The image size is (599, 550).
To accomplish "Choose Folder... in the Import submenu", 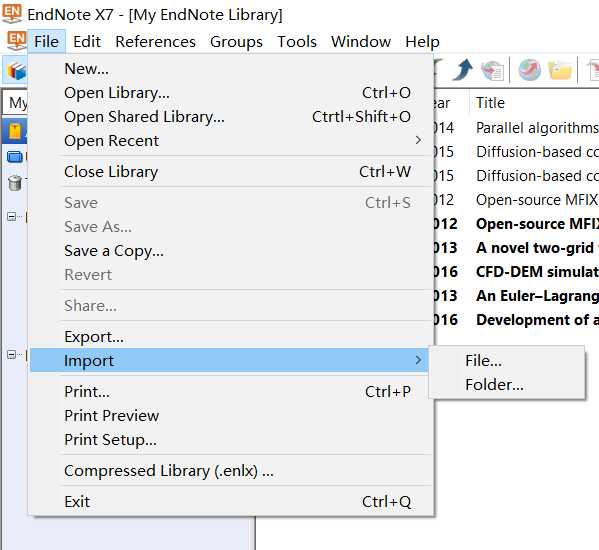I will click(507, 385).
